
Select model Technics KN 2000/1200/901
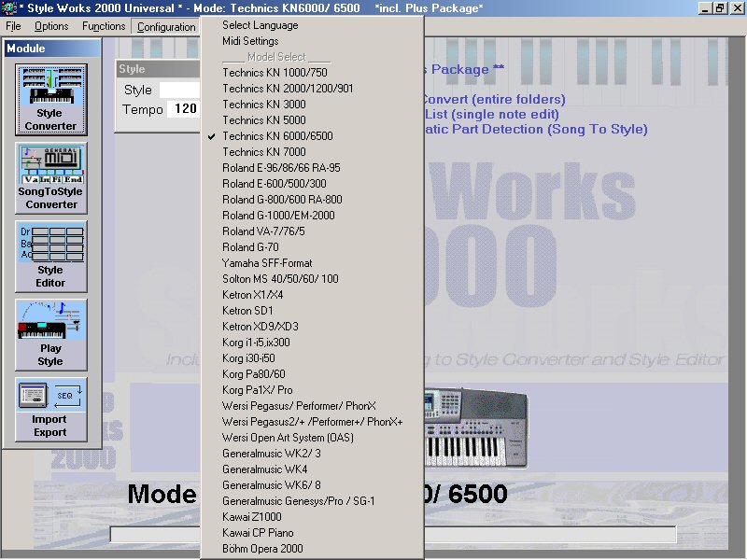[312, 89]
